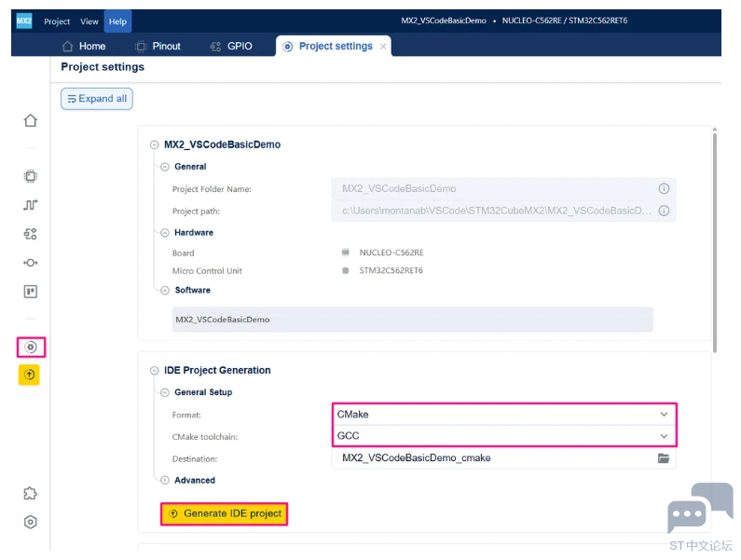Screen dimensions: 741x560
Task: Select the MX2_VSCodeBasicDemo software row
Action: [412, 320]
